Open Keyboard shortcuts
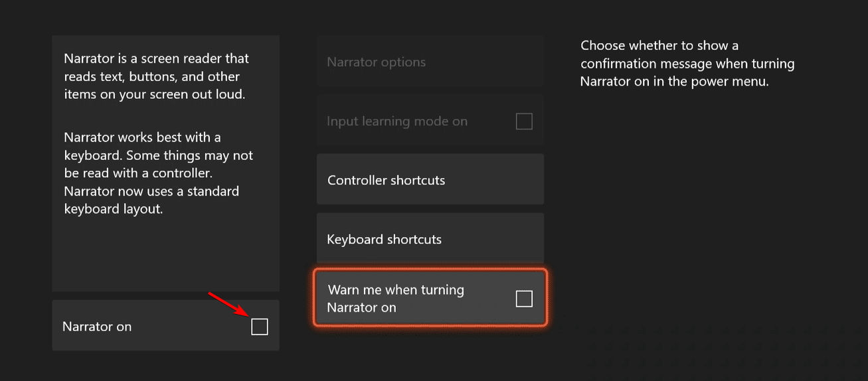The width and height of the screenshot is (868, 381). click(384, 240)
